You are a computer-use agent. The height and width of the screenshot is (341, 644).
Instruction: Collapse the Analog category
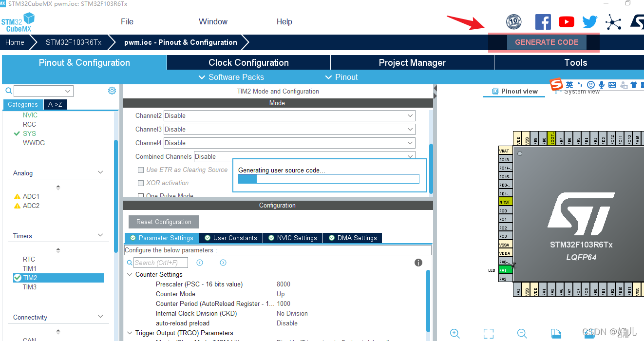[101, 172]
